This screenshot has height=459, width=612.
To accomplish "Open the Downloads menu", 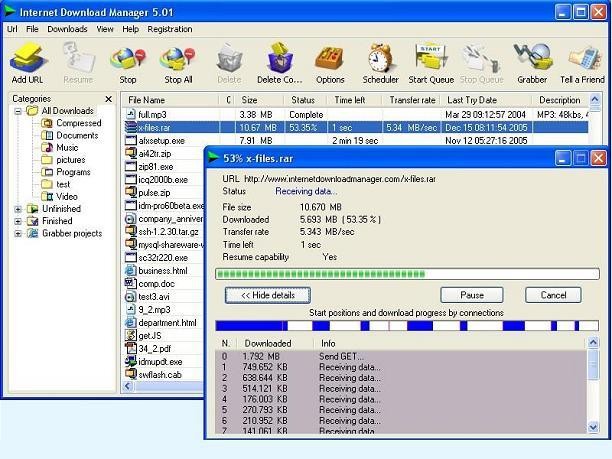I will [67, 29].
